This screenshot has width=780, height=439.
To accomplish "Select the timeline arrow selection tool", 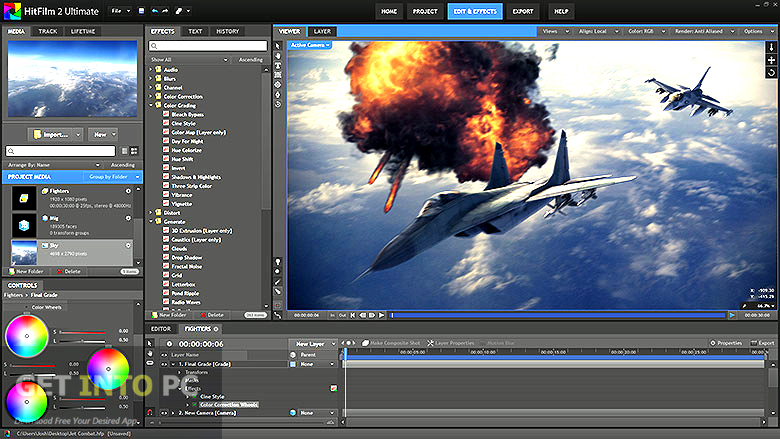I will 150,344.
